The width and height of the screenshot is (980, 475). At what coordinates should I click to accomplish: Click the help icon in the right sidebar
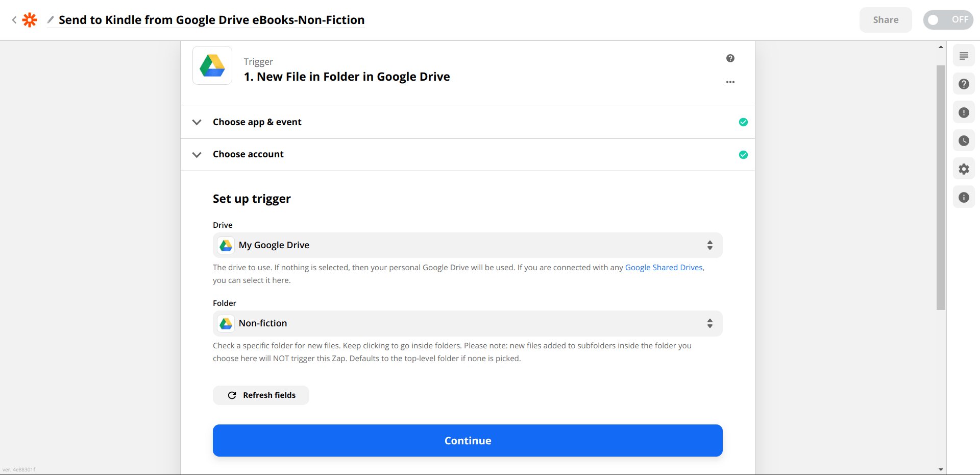click(x=964, y=84)
